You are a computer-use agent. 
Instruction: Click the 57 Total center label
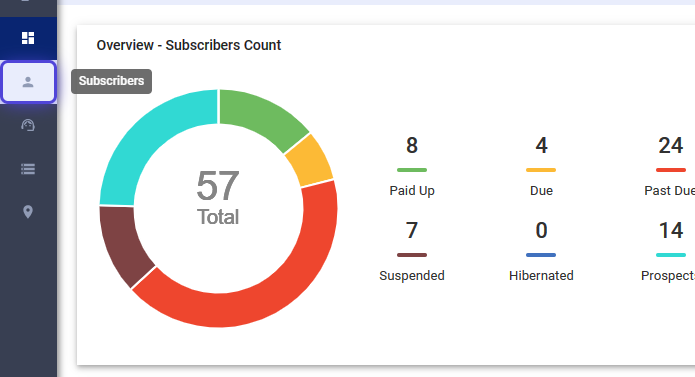click(x=218, y=198)
